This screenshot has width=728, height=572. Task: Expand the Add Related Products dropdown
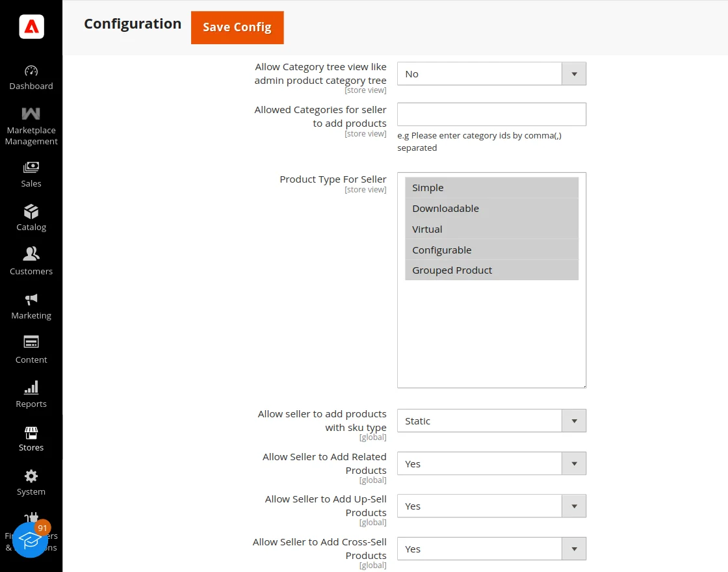point(491,464)
